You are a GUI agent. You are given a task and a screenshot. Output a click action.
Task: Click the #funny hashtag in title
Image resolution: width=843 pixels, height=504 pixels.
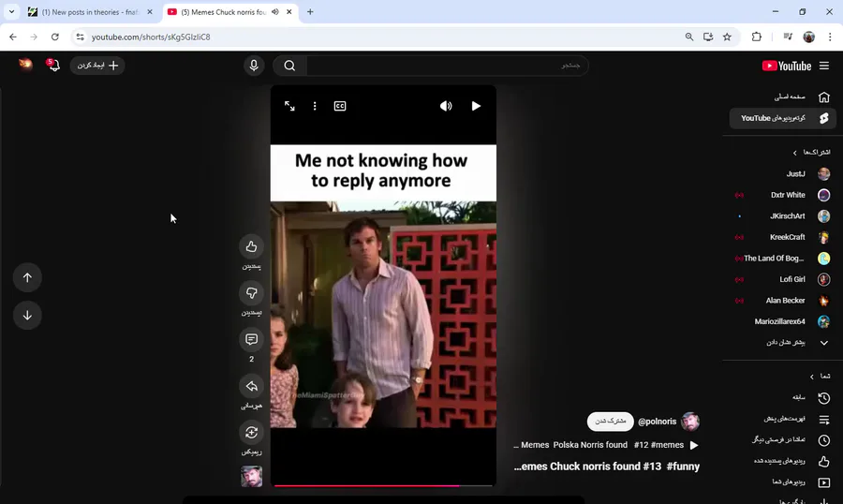pyautogui.click(x=683, y=467)
